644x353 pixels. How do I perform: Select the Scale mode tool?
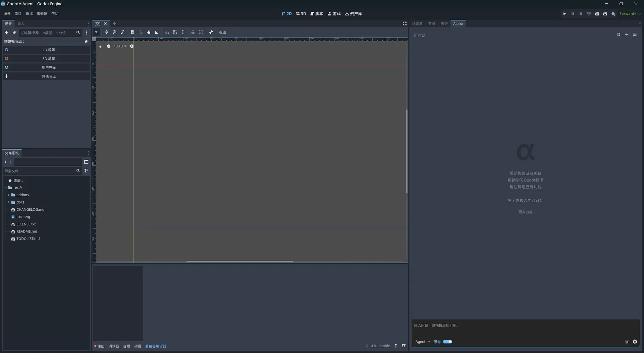click(122, 32)
